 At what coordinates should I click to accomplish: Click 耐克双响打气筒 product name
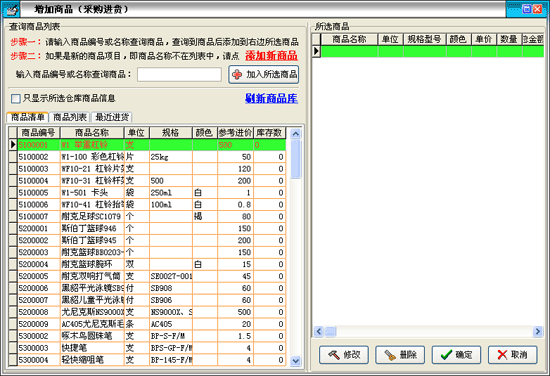[91, 276]
